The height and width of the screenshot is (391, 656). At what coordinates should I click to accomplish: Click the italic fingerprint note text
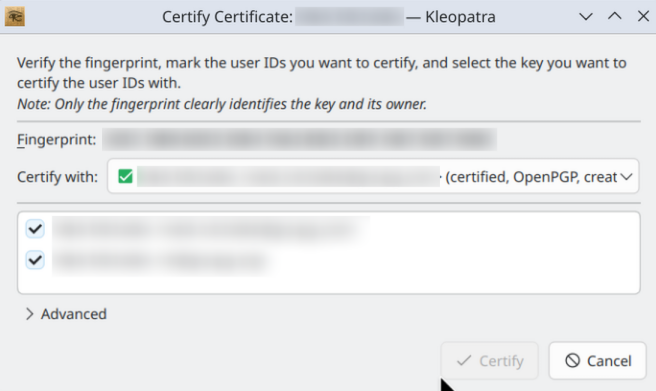point(222,104)
